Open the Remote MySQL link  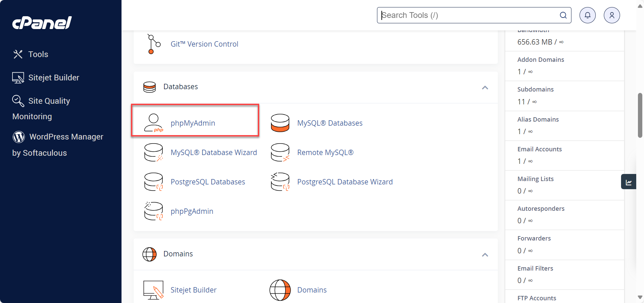[x=325, y=152]
